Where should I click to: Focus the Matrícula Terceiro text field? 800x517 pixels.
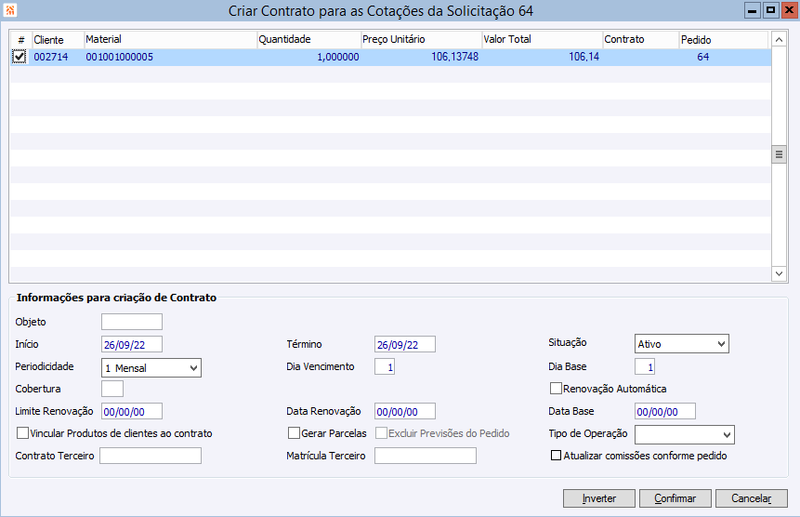point(426,456)
